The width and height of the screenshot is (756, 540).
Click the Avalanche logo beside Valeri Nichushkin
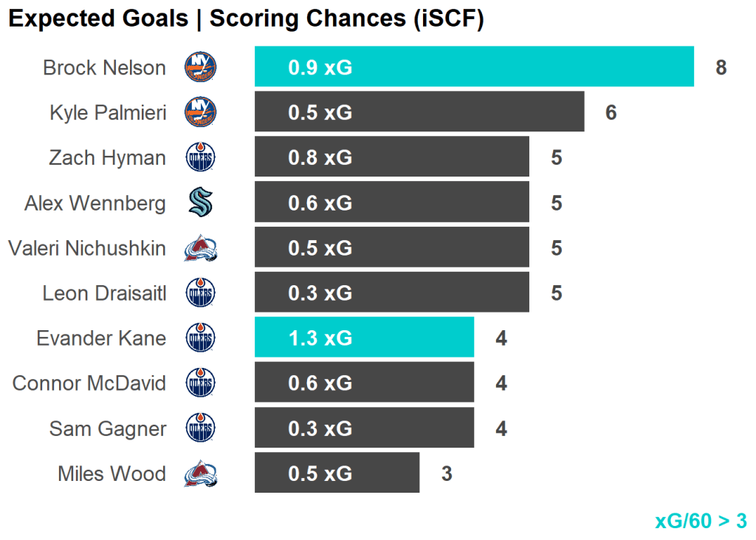coord(200,248)
